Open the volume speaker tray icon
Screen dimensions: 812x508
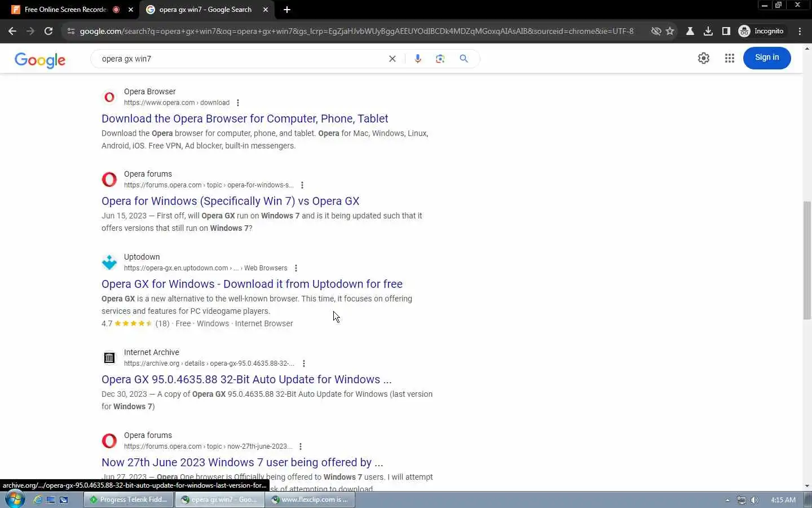pos(754,500)
